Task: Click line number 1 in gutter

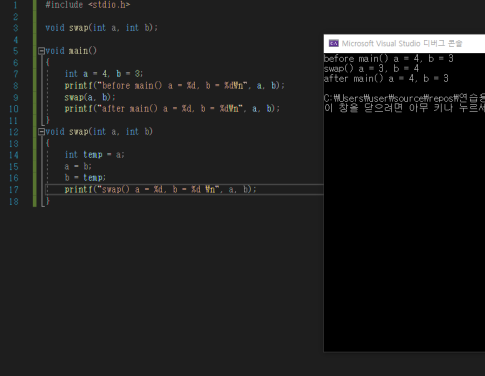Action: [x=15, y=5]
